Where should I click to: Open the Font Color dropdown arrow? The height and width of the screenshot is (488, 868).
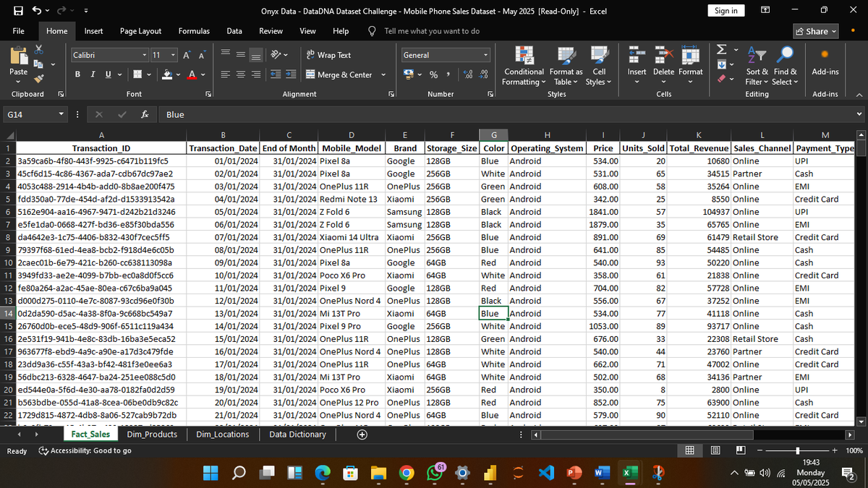tap(203, 74)
